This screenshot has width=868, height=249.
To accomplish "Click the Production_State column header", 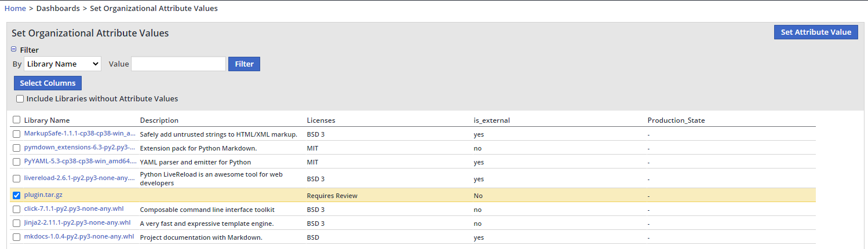I will [x=676, y=120].
